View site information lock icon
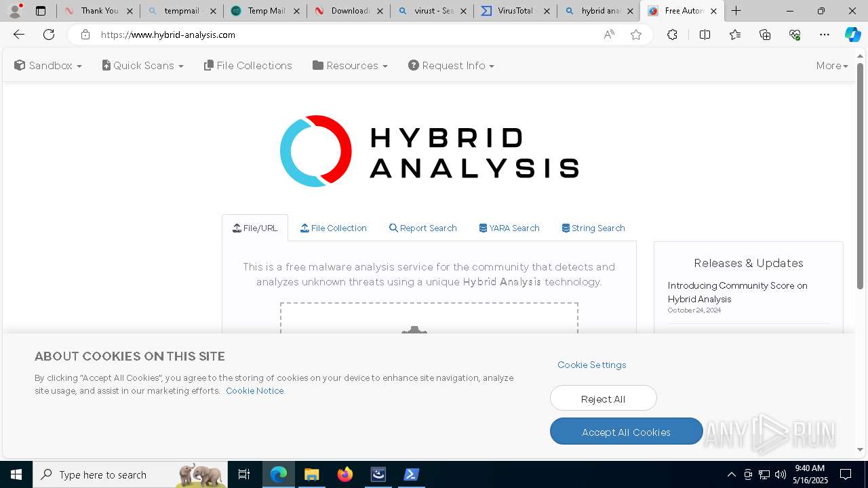 85,35
